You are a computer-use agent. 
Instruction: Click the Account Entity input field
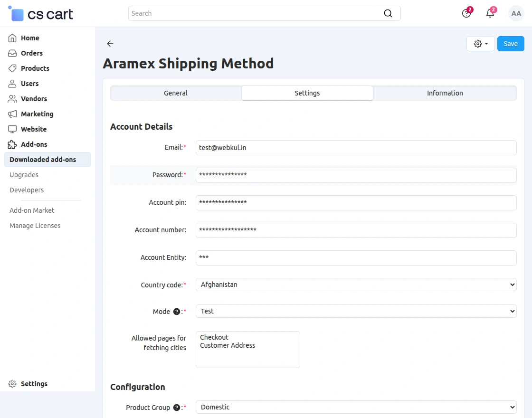356,258
